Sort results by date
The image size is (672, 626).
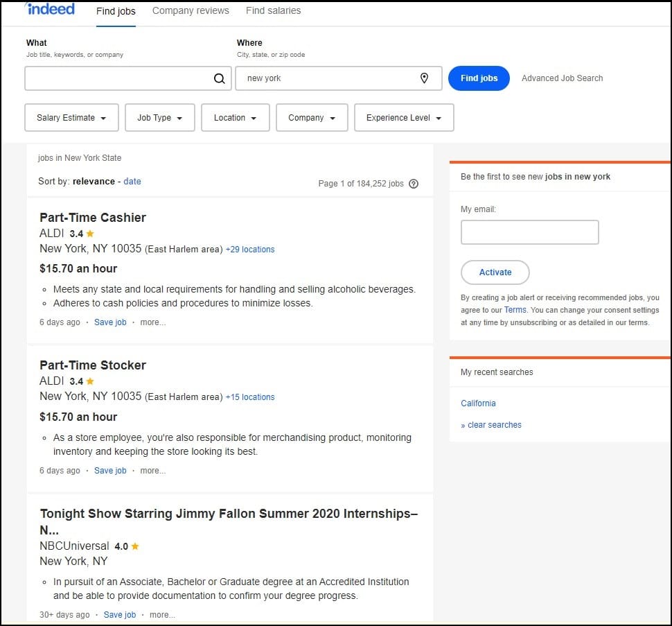pos(132,182)
